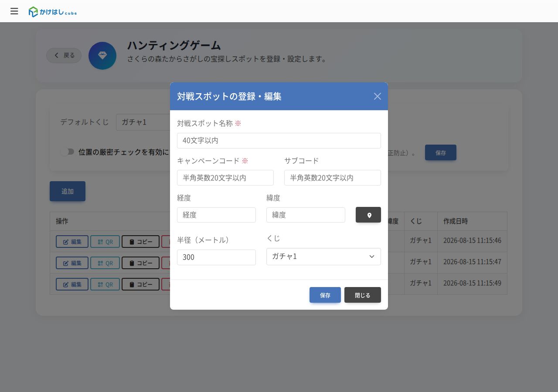Open the map pin location picker
Viewport: 558px width, 392px height.
[x=368, y=215]
